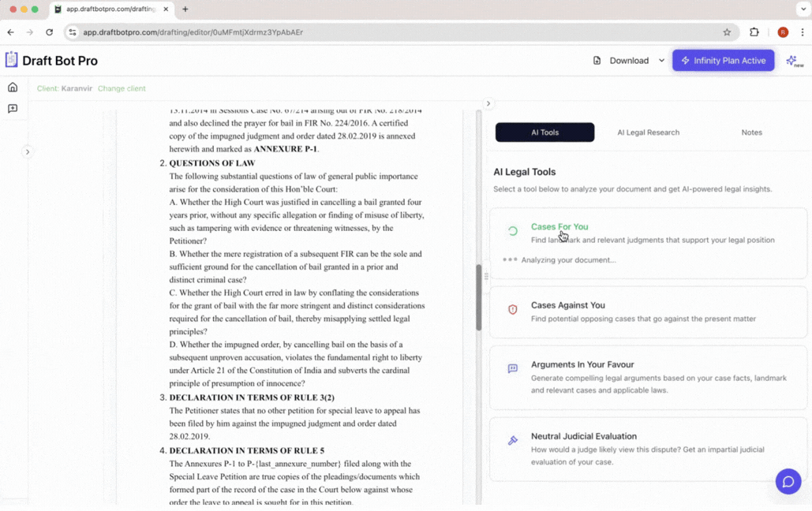Select the Cases For You tool
This screenshot has height=511, width=812.
(x=559, y=226)
